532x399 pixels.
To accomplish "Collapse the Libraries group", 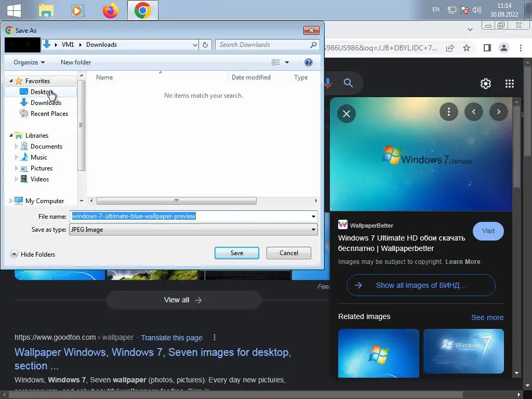I will (11, 136).
